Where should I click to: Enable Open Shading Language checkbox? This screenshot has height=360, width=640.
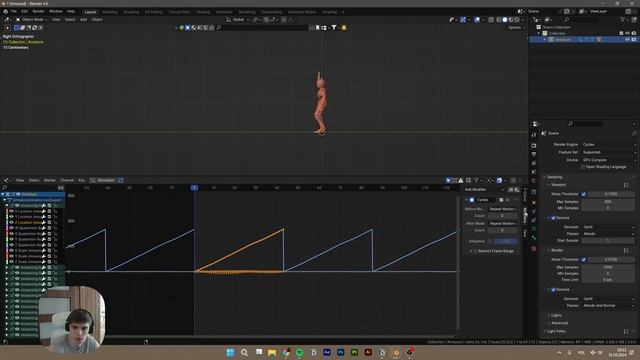pos(584,167)
